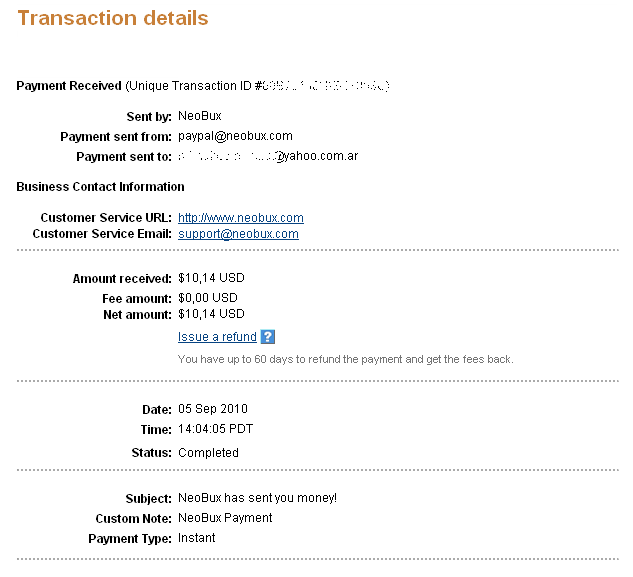Click the time 14:04:05 PDT
The width and height of the screenshot is (633, 577).
click(216, 429)
